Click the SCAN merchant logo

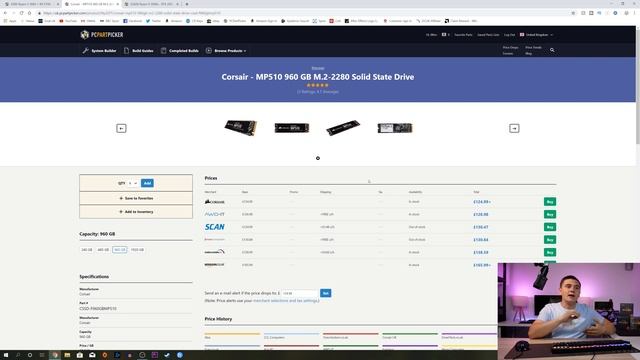click(215, 227)
